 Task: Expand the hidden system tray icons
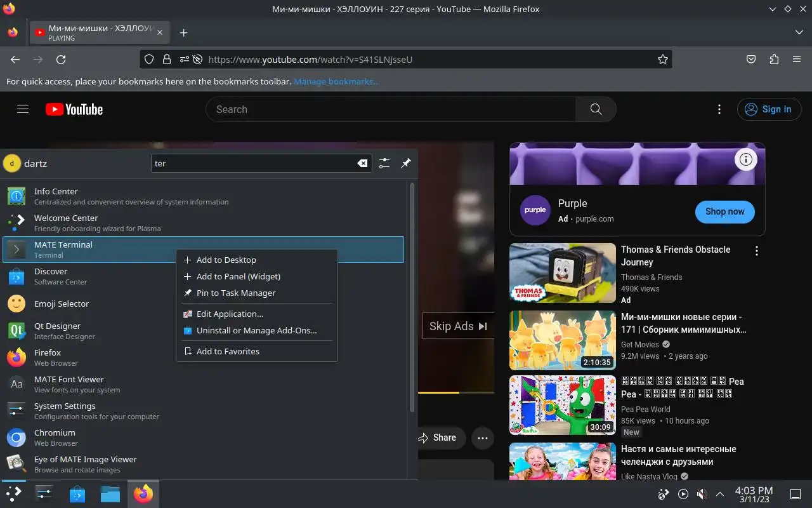(720, 494)
